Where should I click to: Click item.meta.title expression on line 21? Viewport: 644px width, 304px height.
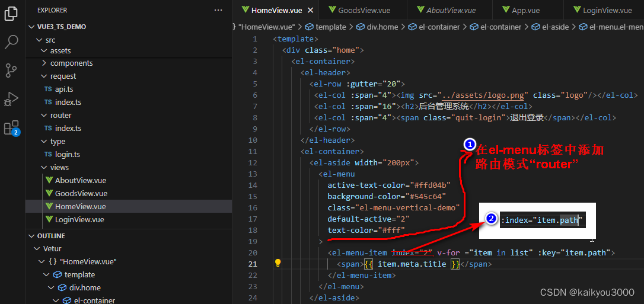pyautogui.click(x=412, y=264)
